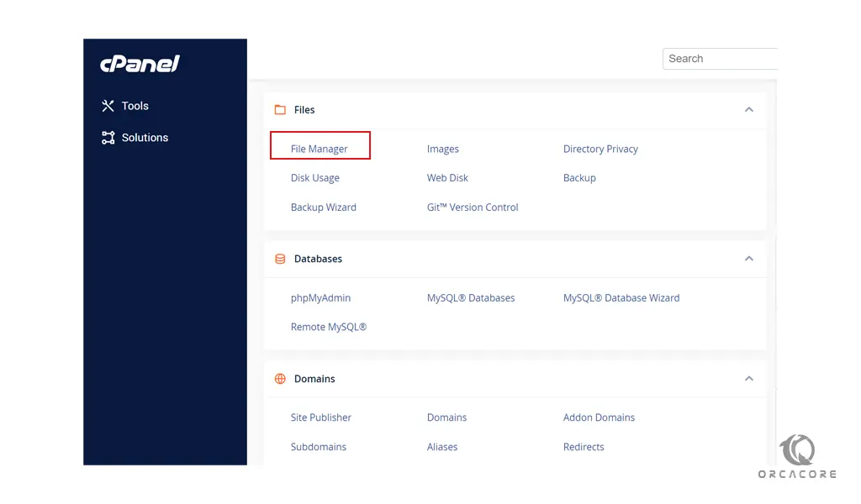The height and width of the screenshot is (504, 861).
Task: Open Disk Usage
Action: [315, 178]
